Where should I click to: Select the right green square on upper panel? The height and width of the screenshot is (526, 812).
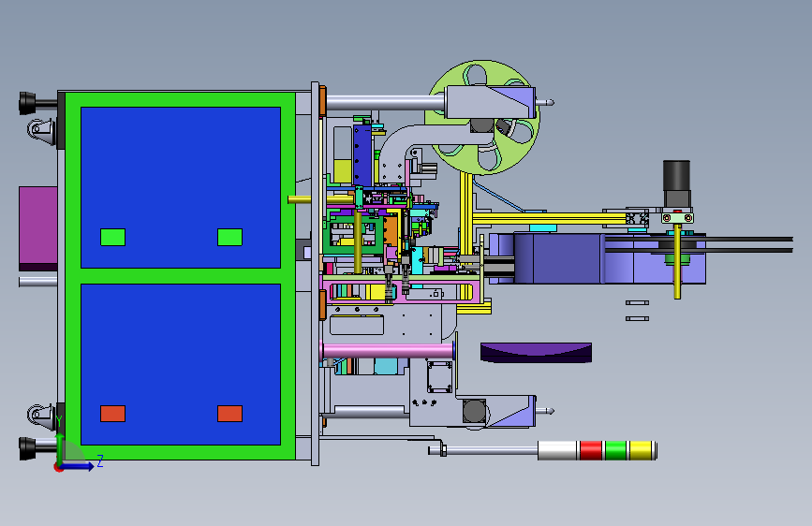point(230,237)
